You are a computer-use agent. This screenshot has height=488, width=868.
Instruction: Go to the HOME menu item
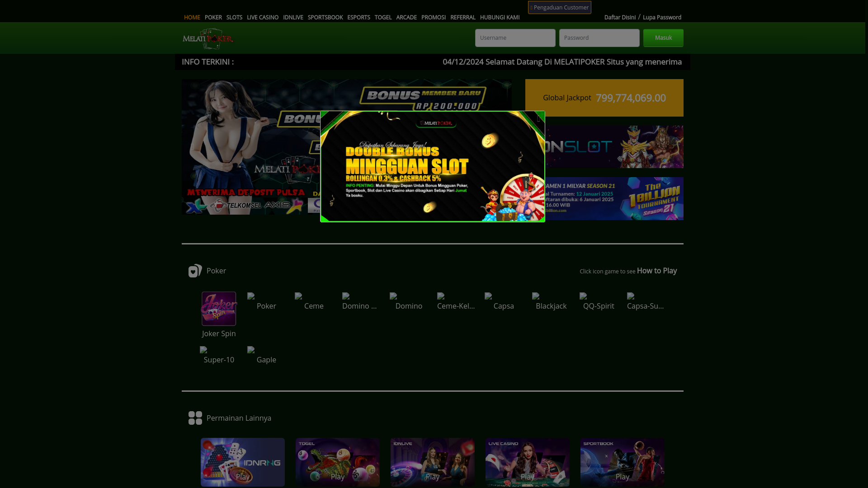coord(192,17)
